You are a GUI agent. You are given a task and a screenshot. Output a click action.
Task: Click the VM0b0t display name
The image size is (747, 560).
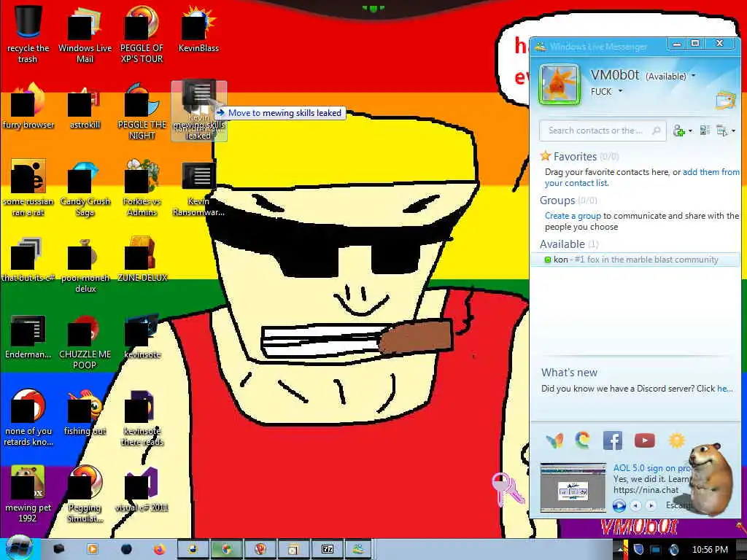pyautogui.click(x=614, y=75)
